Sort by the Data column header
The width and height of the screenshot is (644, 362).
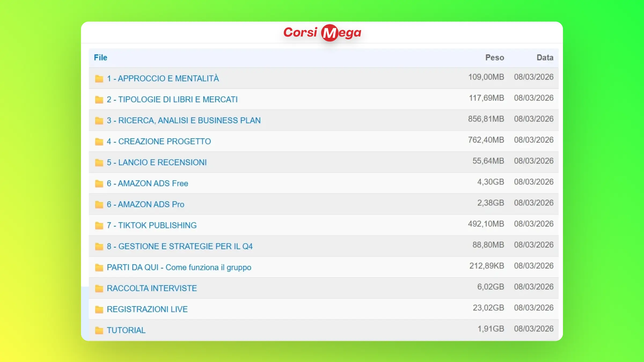[545, 58]
